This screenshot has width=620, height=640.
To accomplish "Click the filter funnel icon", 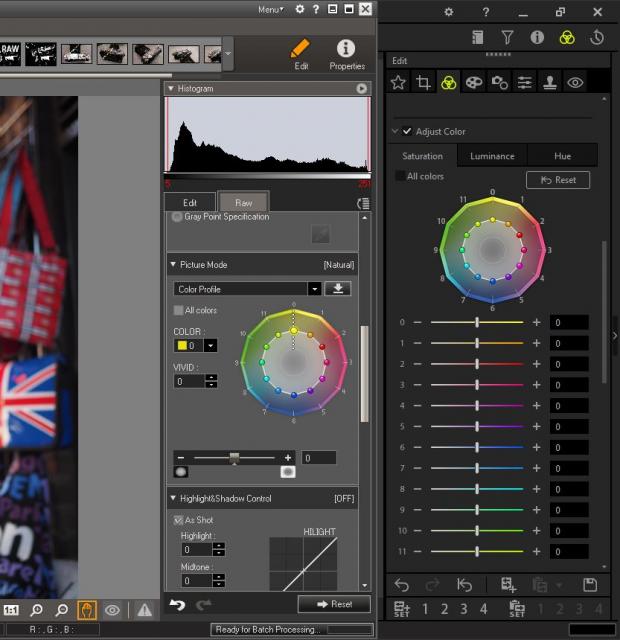I will pos(507,38).
